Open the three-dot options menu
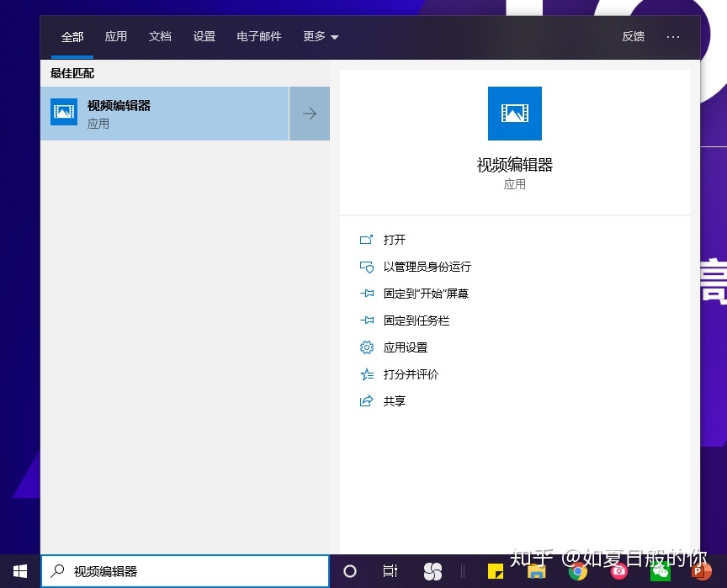Viewport: 727px width, 588px height. pos(673,37)
